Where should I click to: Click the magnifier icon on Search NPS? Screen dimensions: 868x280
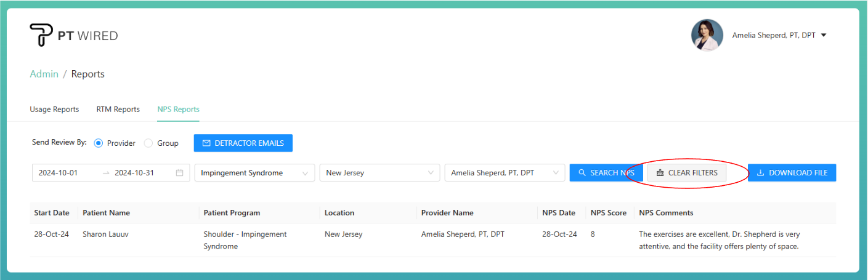582,173
